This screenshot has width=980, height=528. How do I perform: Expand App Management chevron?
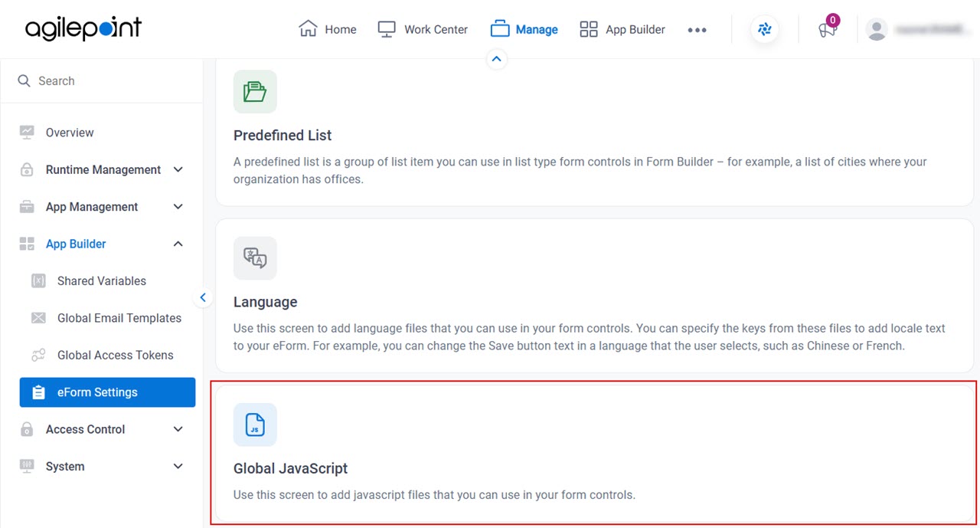[178, 207]
